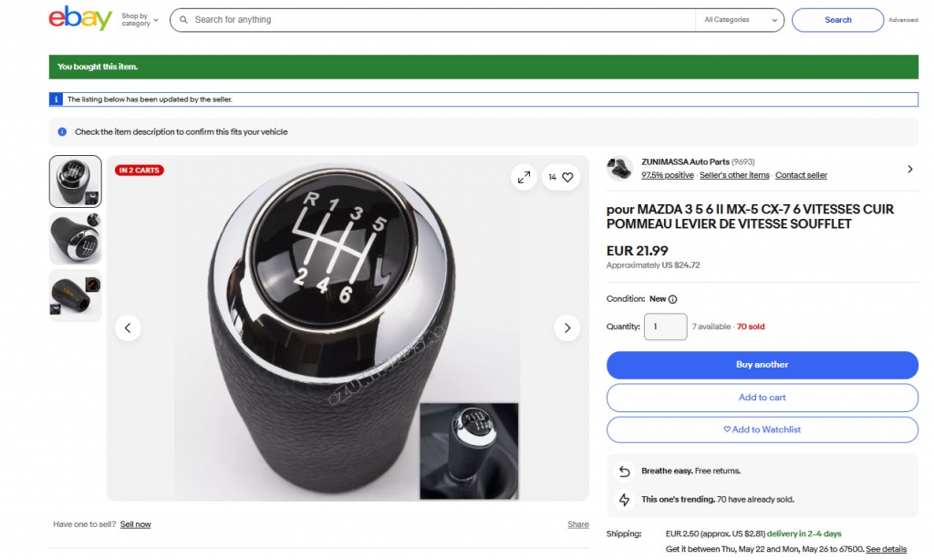Select the first gear knob thumbnail
The image size is (934, 560).
[75, 181]
